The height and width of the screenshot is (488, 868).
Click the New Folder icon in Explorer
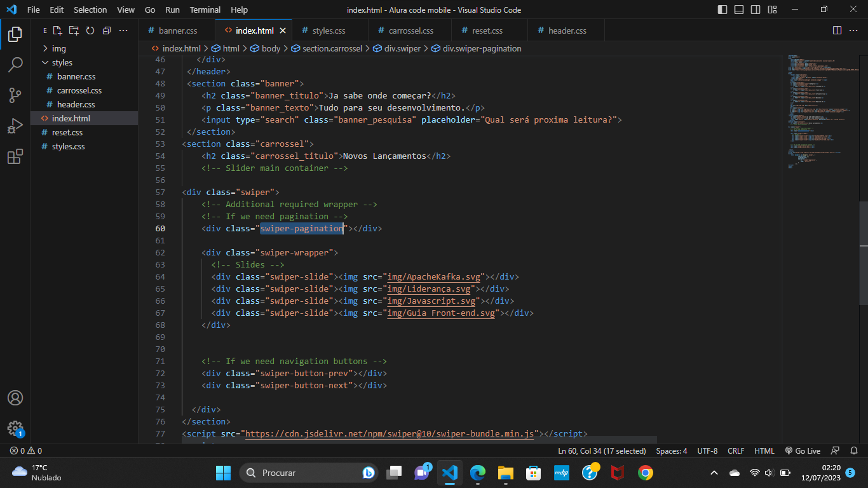click(74, 30)
